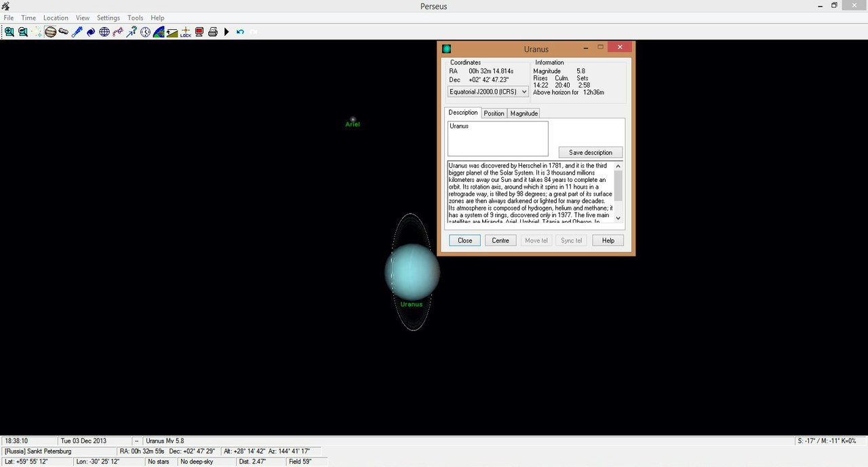Switch to the Magnitude tab
This screenshot has height=467, width=868.
pos(524,113)
